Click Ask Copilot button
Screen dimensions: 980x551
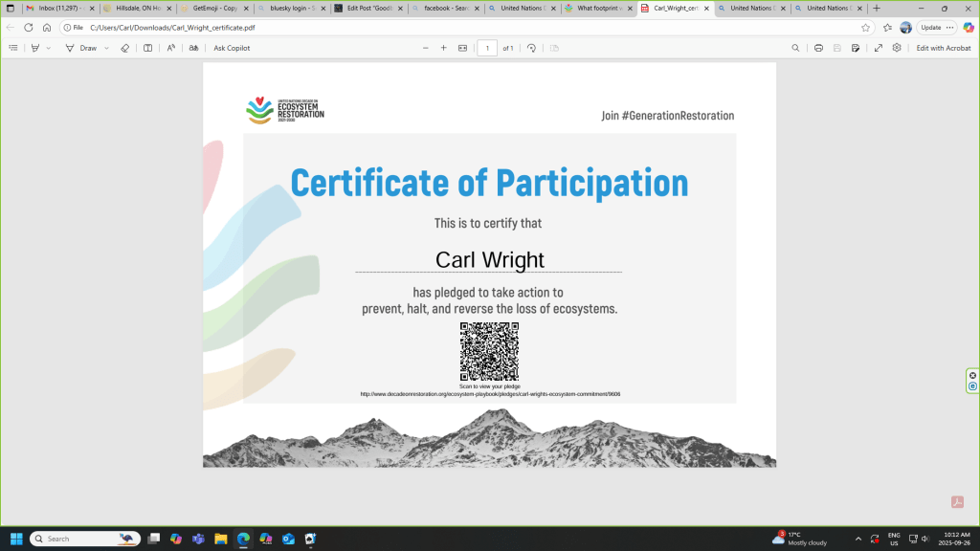[x=232, y=48]
